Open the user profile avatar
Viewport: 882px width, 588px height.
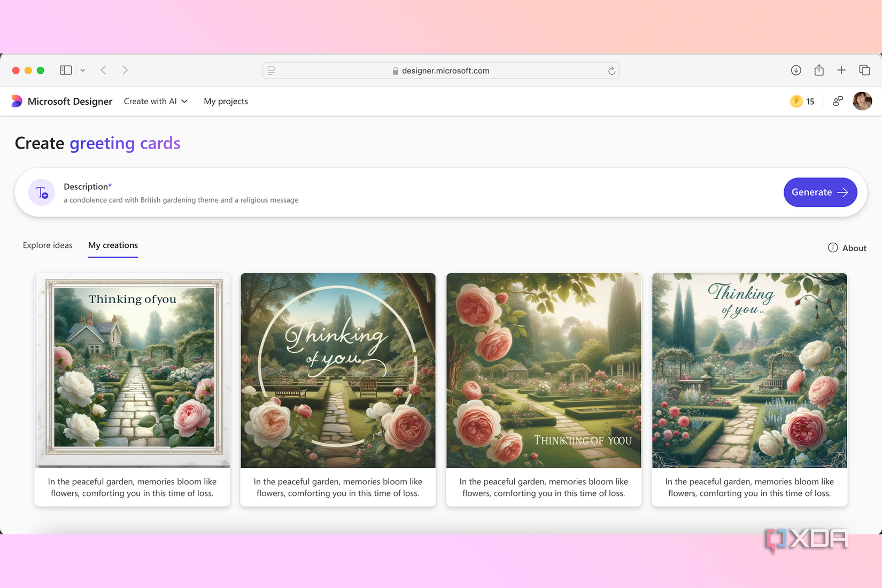[862, 101]
